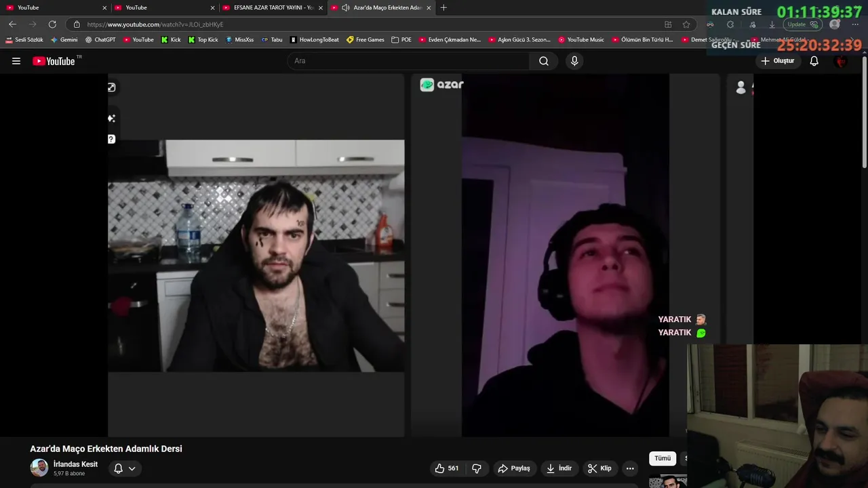Go back with the browser back arrow
This screenshot has height=488, width=868.
[12, 24]
